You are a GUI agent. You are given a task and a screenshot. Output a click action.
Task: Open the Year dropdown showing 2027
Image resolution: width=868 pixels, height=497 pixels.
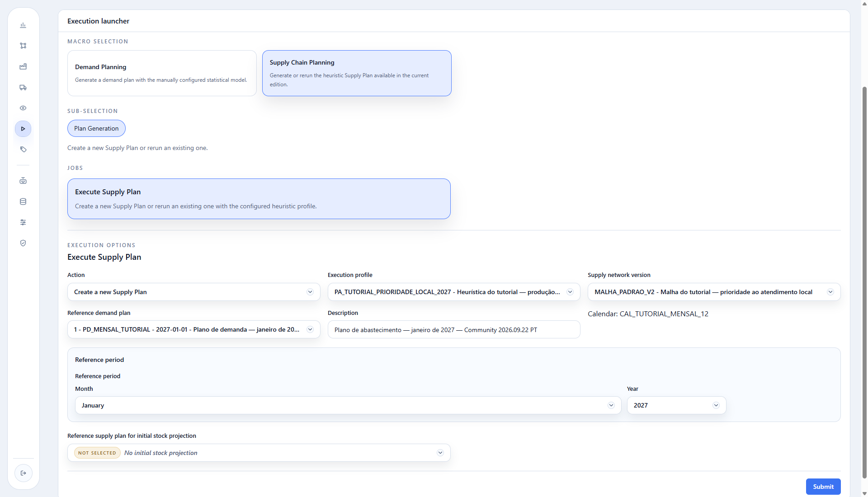click(x=676, y=405)
